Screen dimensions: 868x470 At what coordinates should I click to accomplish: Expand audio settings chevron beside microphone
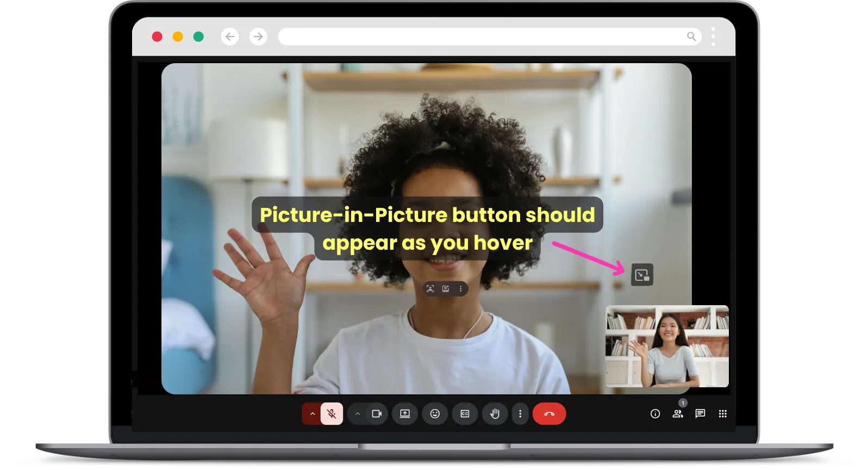click(312, 414)
